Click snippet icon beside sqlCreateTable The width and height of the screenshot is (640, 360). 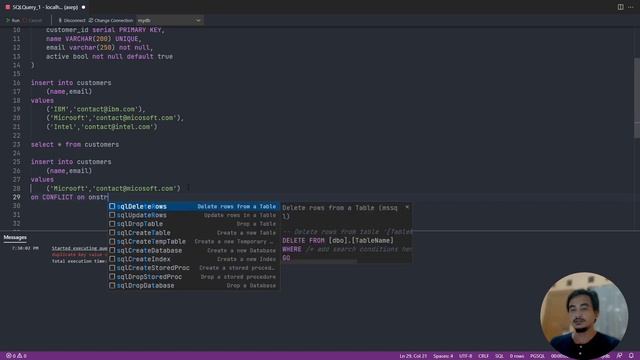point(112,233)
